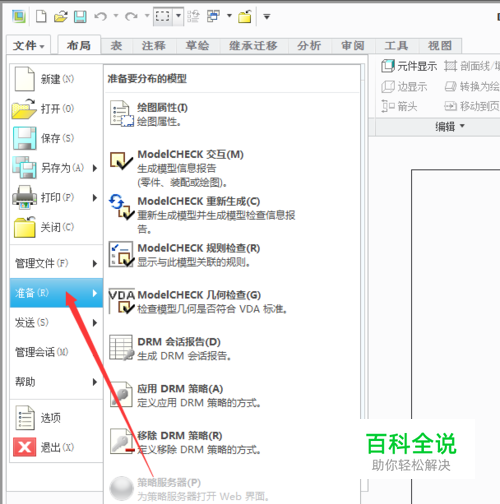Click the green application icon at top left
Screen dimensions: 500x504
[x=19, y=16]
